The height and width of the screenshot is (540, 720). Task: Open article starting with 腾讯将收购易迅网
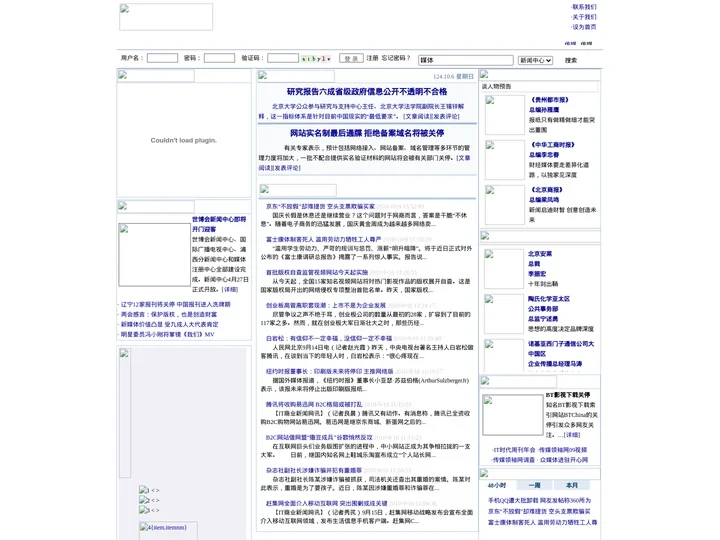(314, 405)
